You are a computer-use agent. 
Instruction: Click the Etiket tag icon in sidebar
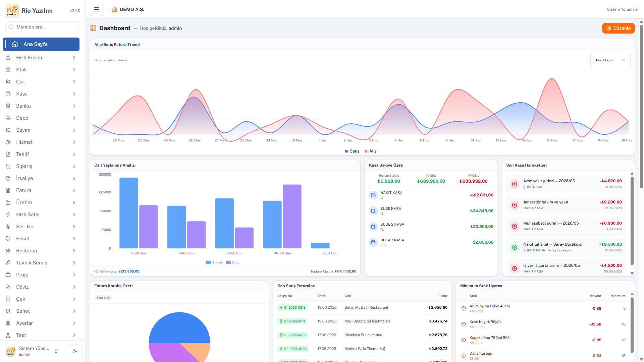click(x=8, y=239)
